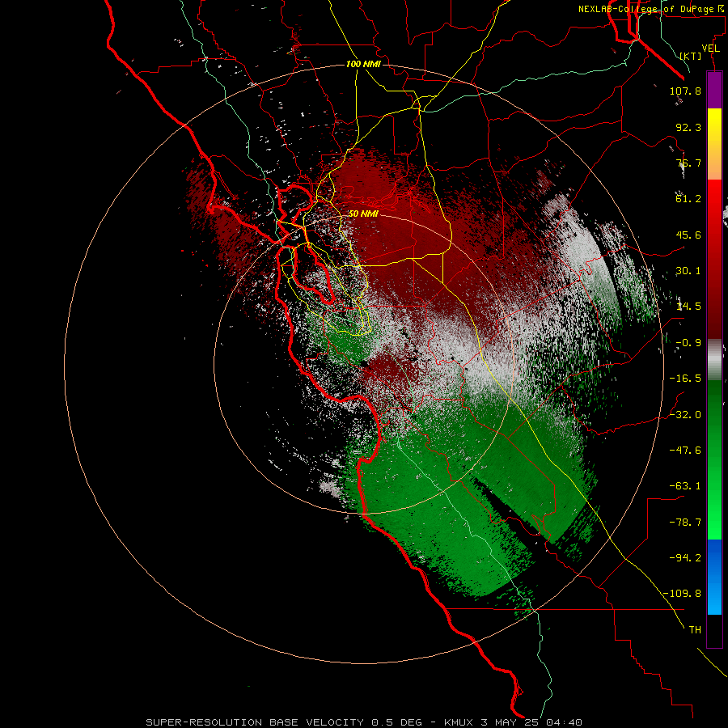Pick the blue segment of the velocity color bar
The width and height of the screenshot is (728, 728).
tap(714, 577)
